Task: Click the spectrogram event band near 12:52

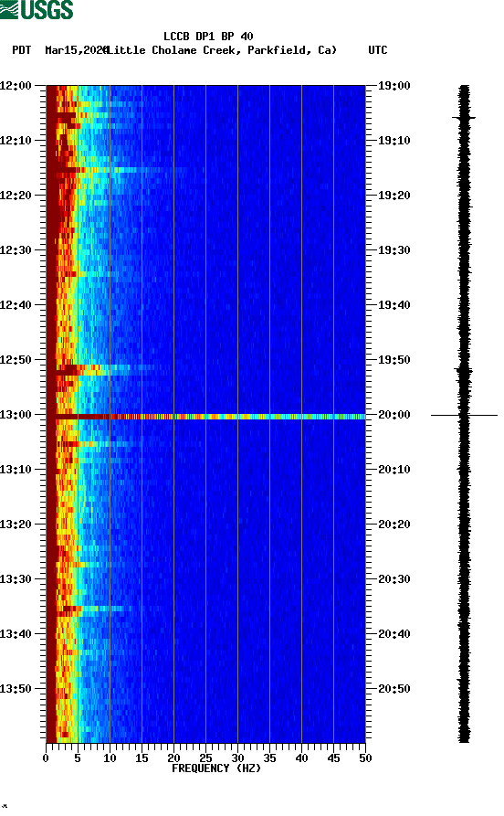Action: pyautogui.click(x=101, y=370)
